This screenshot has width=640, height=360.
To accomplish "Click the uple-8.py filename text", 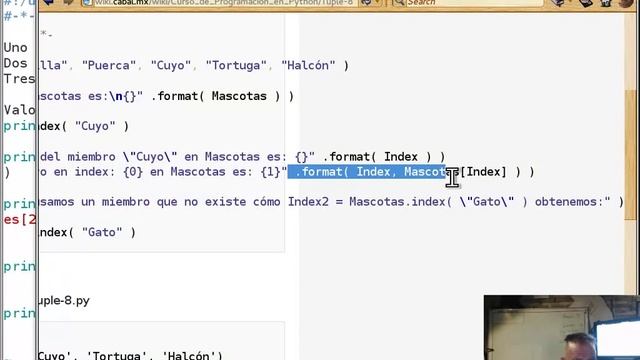I will point(64,301).
